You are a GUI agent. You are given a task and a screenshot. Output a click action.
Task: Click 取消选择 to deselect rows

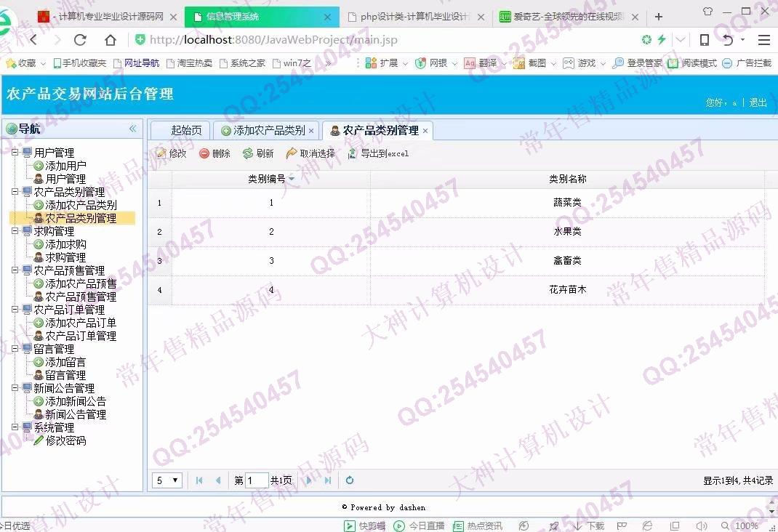pos(292,153)
